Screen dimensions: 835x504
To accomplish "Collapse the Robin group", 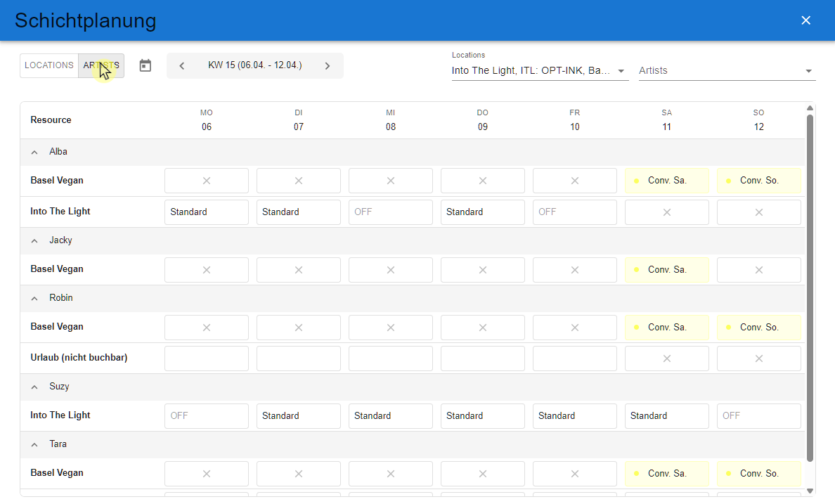I will coord(34,298).
